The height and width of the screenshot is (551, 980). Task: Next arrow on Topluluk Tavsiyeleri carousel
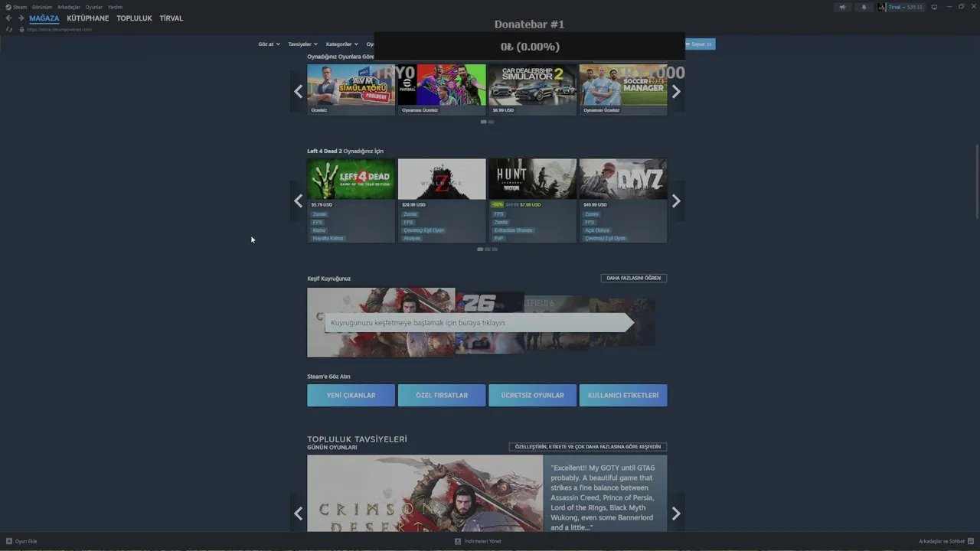(676, 514)
